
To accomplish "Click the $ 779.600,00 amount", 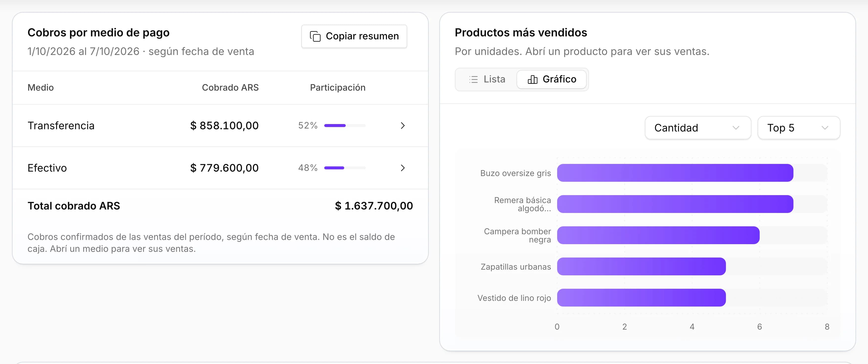I will click(x=224, y=168).
